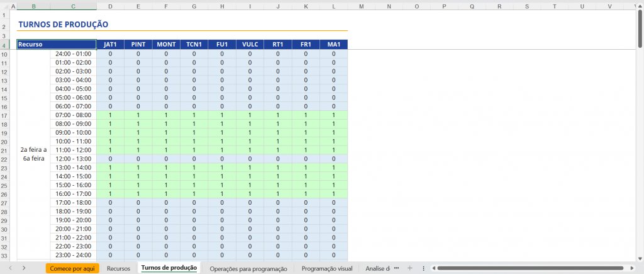Viewport: 644px width, 274px height.
Task: Select the 2a feira a 6a feira cell
Action: (x=33, y=154)
